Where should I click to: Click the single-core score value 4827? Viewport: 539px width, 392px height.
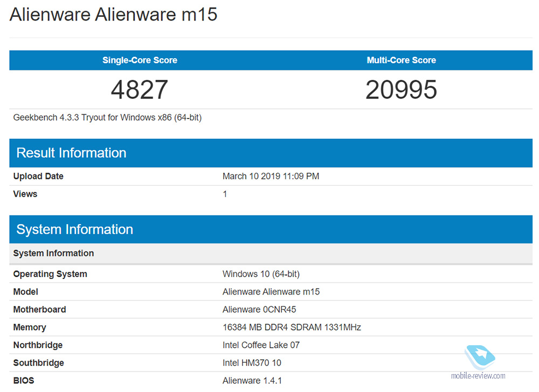coord(140,89)
